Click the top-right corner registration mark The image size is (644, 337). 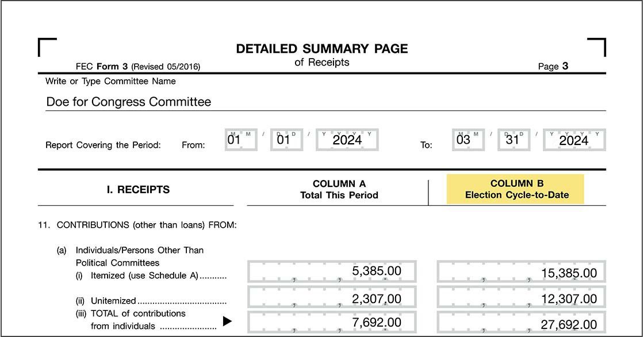tap(598, 45)
